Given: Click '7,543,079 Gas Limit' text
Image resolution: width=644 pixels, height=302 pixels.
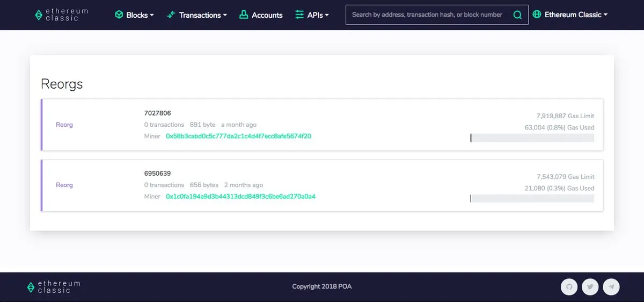Looking at the screenshot, I should pos(565,177).
